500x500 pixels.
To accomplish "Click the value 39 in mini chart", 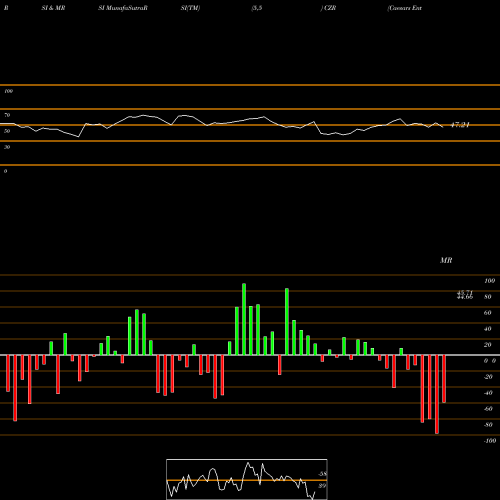I will pyautogui.click(x=322, y=486).
